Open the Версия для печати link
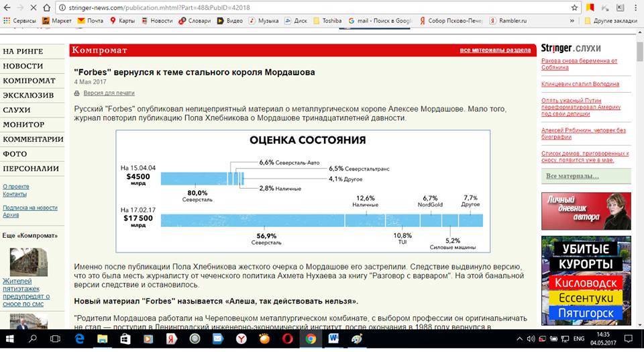 click(109, 93)
